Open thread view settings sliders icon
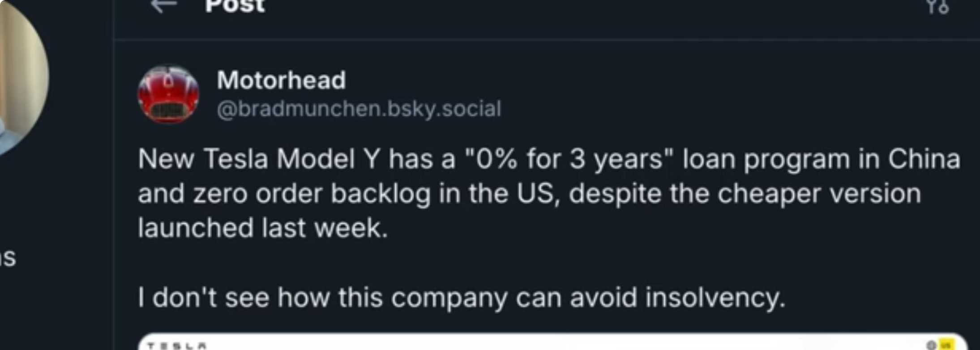Image resolution: width=980 pixels, height=350 pixels. click(x=937, y=7)
